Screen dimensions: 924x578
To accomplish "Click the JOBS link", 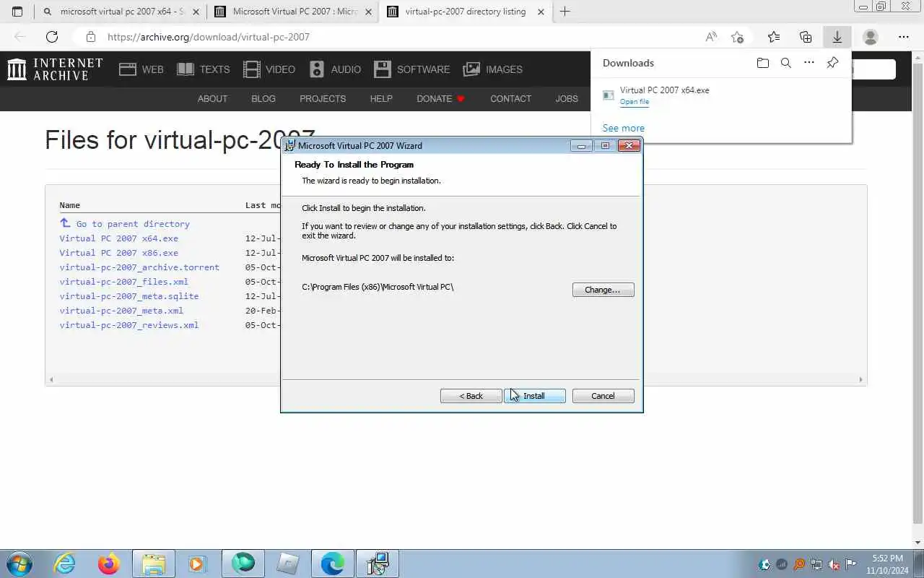I will [x=567, y=99].
